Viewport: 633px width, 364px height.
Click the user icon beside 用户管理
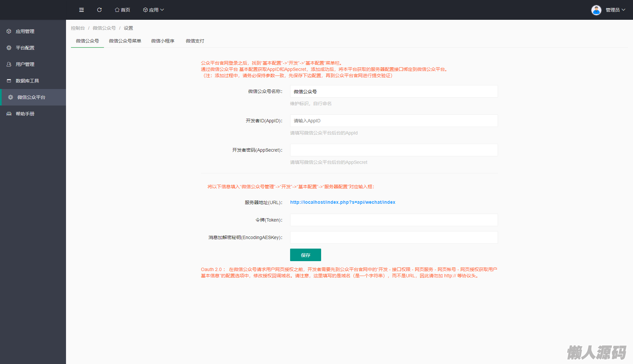(x=9, y=64)
